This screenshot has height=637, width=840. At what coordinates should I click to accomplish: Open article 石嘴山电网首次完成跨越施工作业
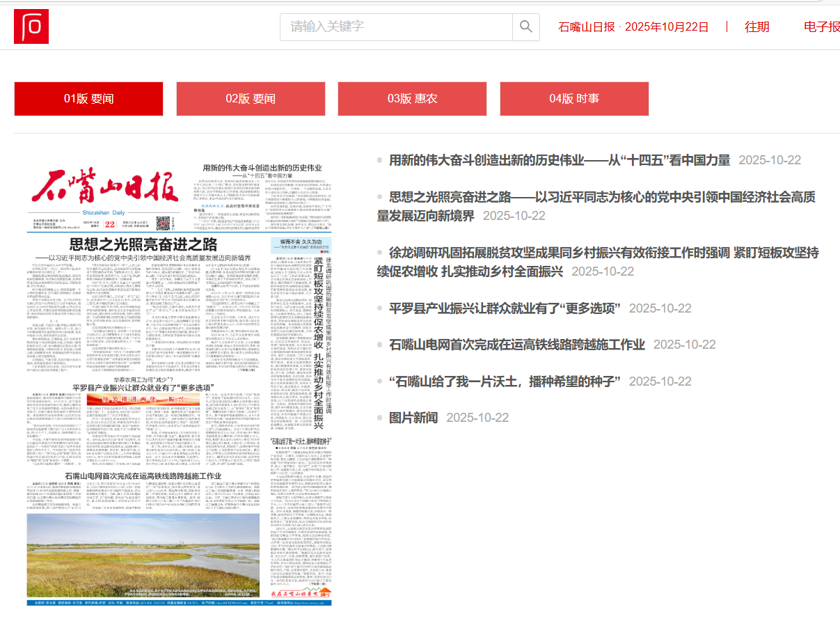pyautogui.click(x=516, y=345)
